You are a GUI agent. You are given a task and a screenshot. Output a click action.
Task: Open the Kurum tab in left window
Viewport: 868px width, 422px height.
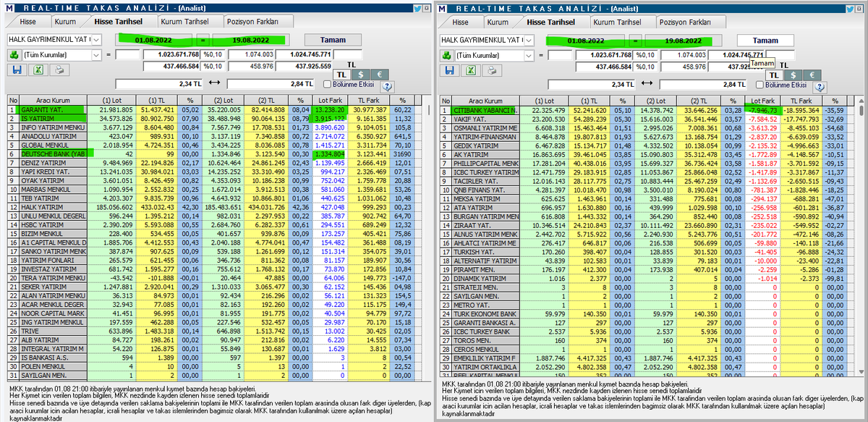65,22
